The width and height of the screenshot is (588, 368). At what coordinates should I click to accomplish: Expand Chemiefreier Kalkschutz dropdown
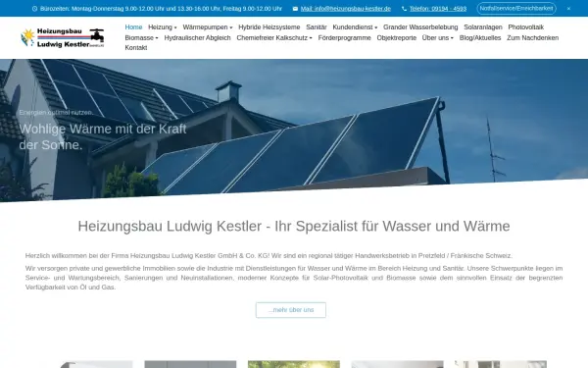click(x=274, y=37)
